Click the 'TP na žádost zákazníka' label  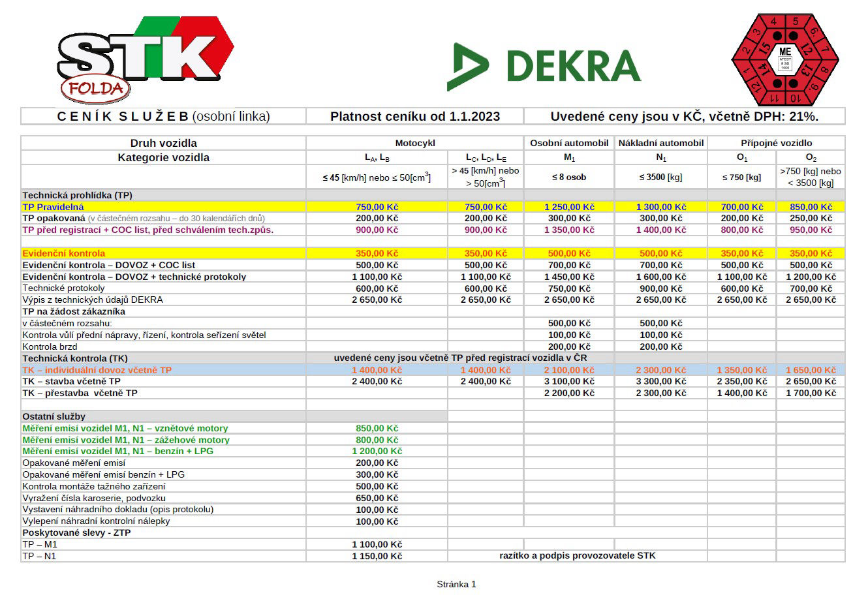[x=74, y=312]
